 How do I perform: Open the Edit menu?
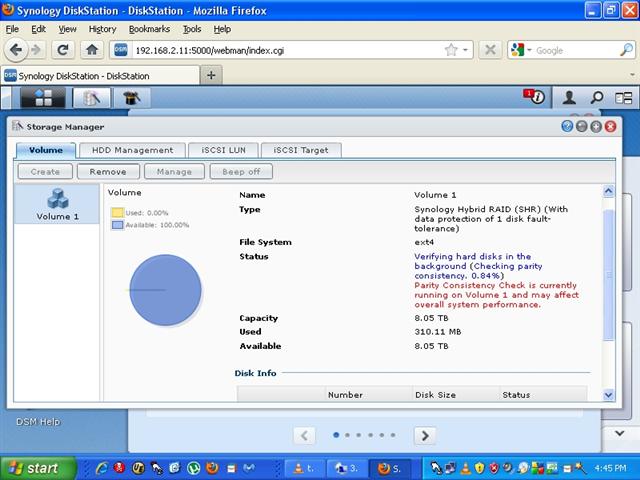click(x=38, y=29)
